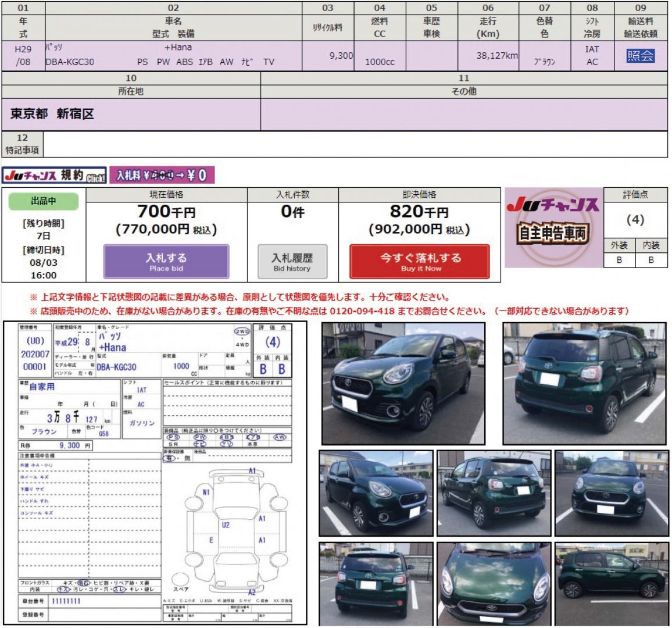The image size is (672, 628).
Task: Click the 700千円 current price
Action: 166,211
